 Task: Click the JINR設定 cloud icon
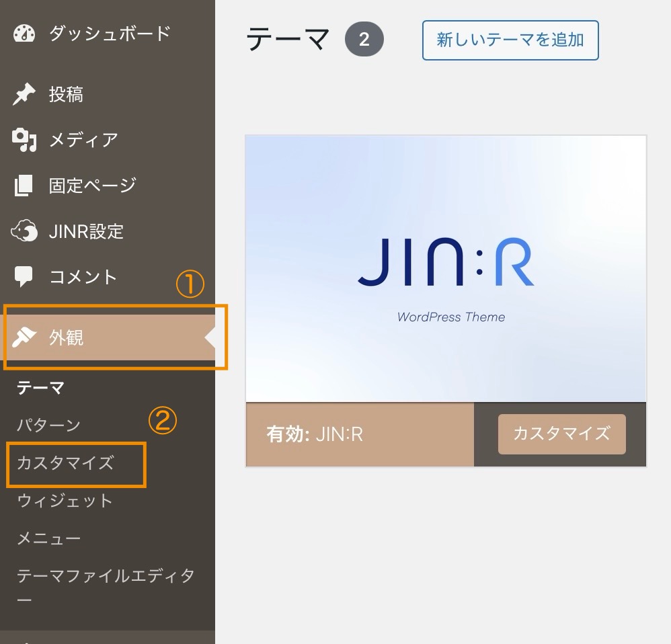pos(24,231)
